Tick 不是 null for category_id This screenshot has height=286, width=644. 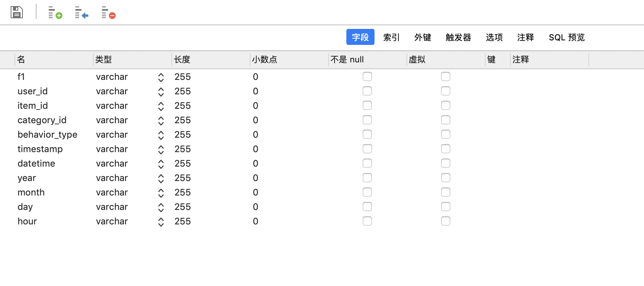[x=367, y=120]
